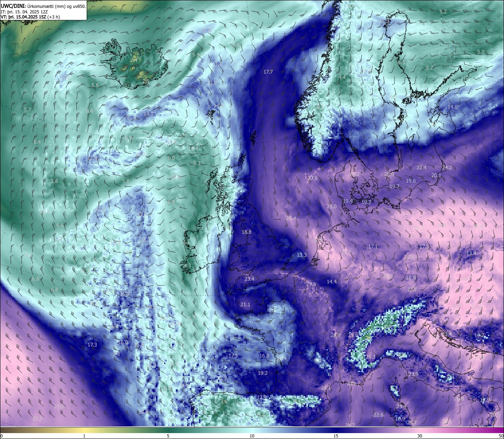Click the 5.2 value at the top right
Screen dimensions: 504x439
(x=443, y=11)
